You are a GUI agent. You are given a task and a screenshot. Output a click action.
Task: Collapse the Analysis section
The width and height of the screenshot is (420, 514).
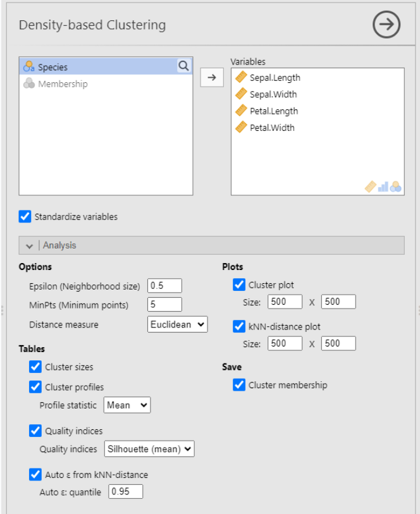click(30, 245)
